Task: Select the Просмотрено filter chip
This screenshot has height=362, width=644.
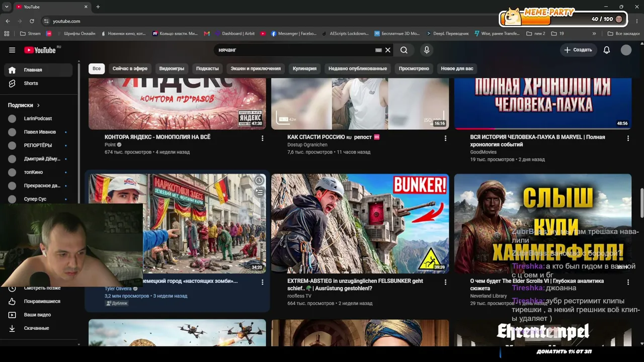Action: coord(414,68)
